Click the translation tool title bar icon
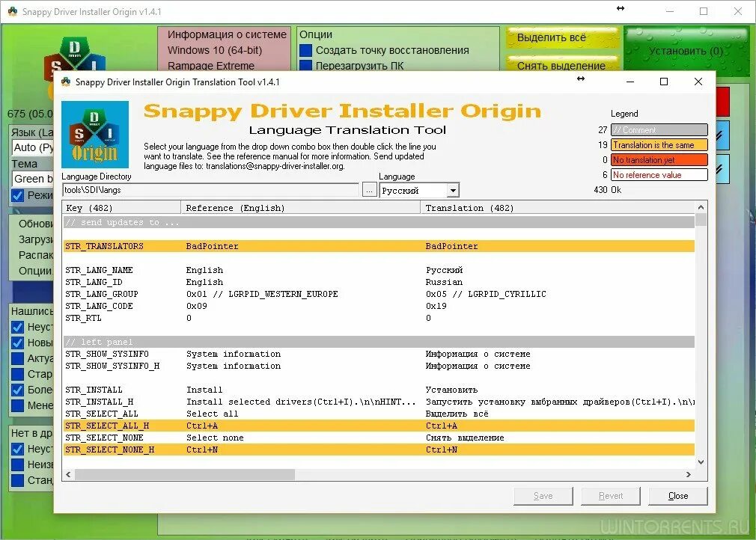The width and height of the screenshot is (756, 540). pos(66,82)
